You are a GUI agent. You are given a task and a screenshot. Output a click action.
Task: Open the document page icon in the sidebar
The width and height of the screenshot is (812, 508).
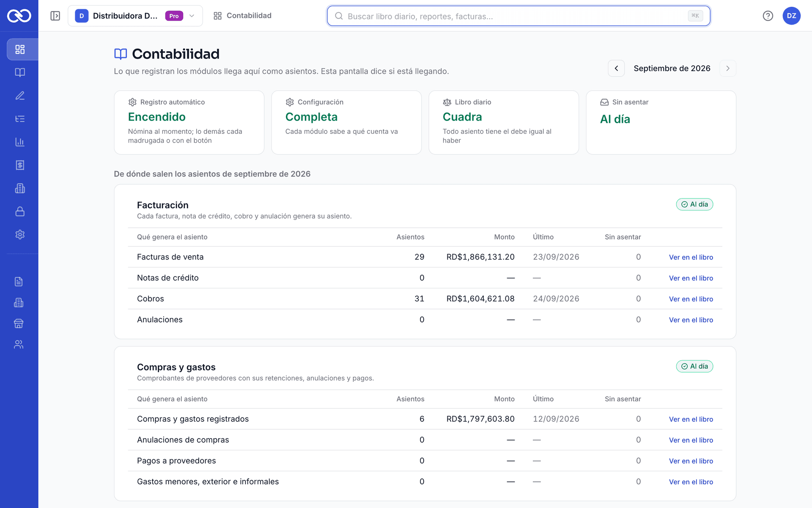click(x=19, y=282)
